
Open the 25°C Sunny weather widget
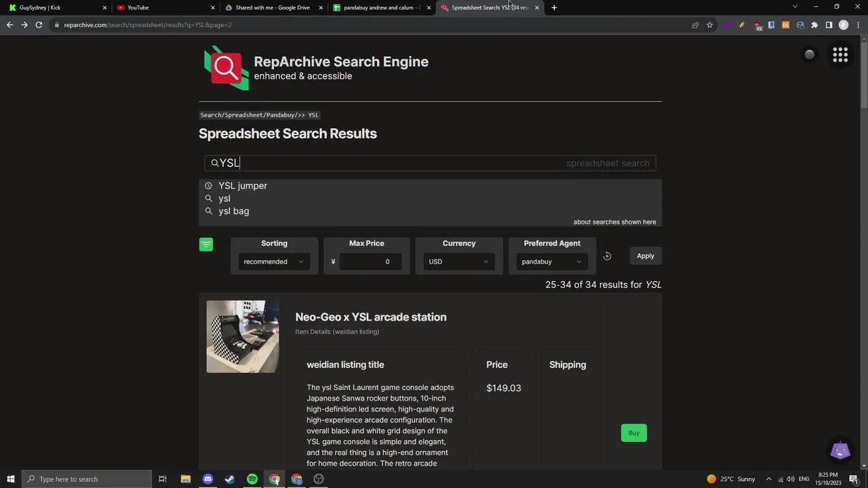[731, 479]
